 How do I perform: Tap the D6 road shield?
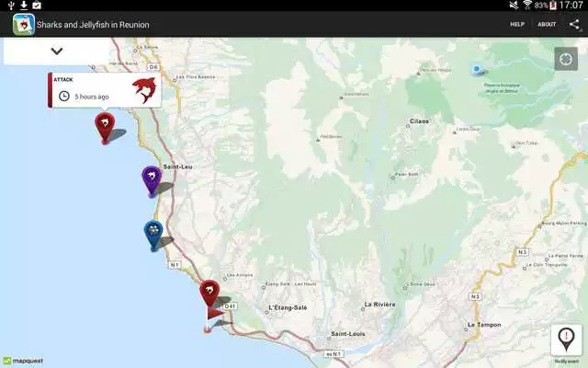(x=153, y=67)
